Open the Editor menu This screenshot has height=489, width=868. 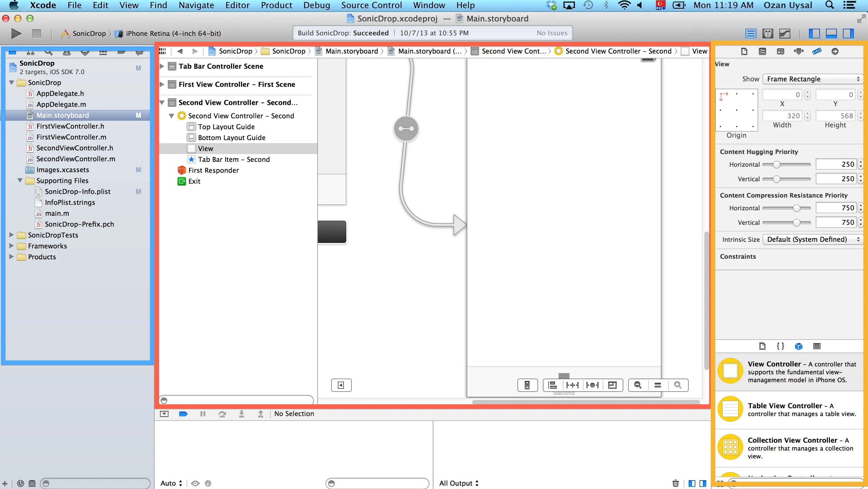[237, 5]
